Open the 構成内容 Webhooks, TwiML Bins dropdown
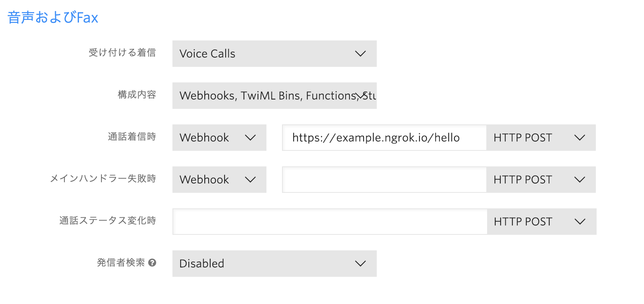The image size is (644, 304). click(x=275, y=96)
